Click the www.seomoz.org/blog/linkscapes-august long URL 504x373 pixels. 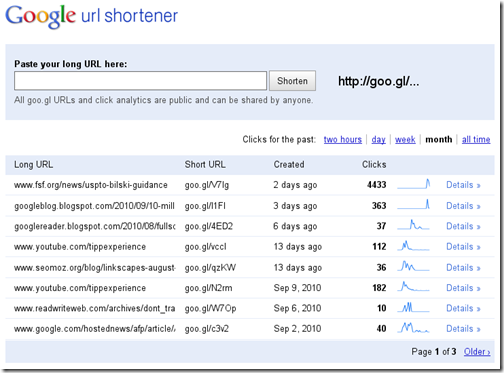click(95, 268)
